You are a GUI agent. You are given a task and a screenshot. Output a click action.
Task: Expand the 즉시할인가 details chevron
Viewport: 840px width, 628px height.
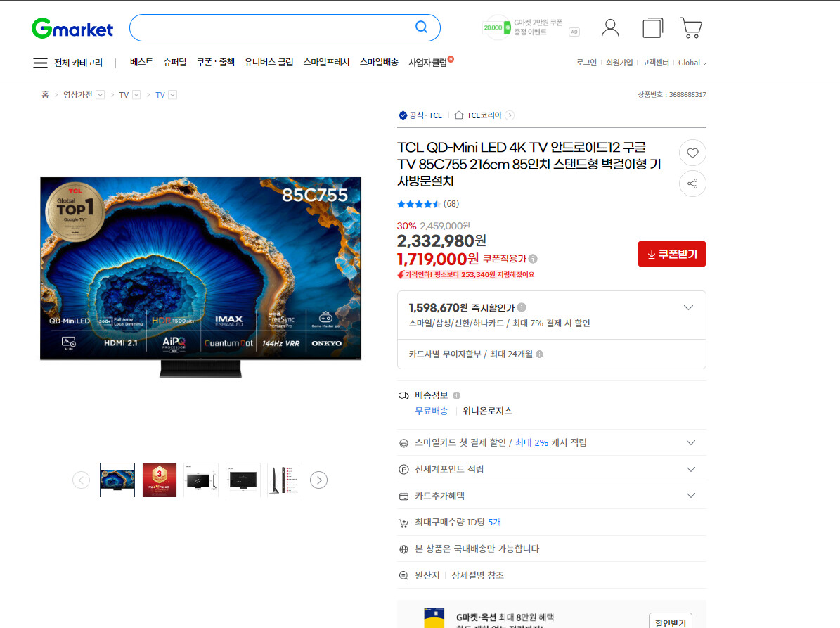688,307
